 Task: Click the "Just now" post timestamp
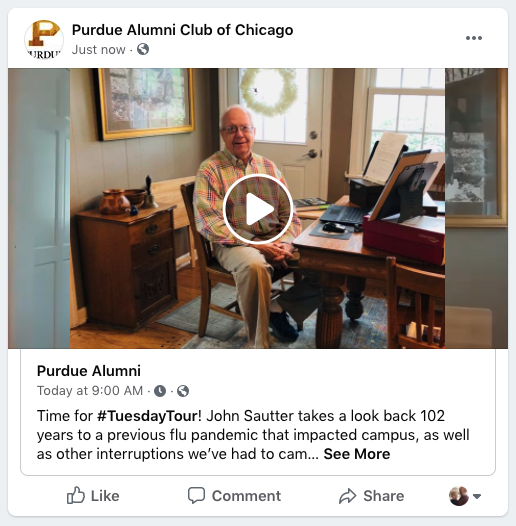tap(98, 50)
